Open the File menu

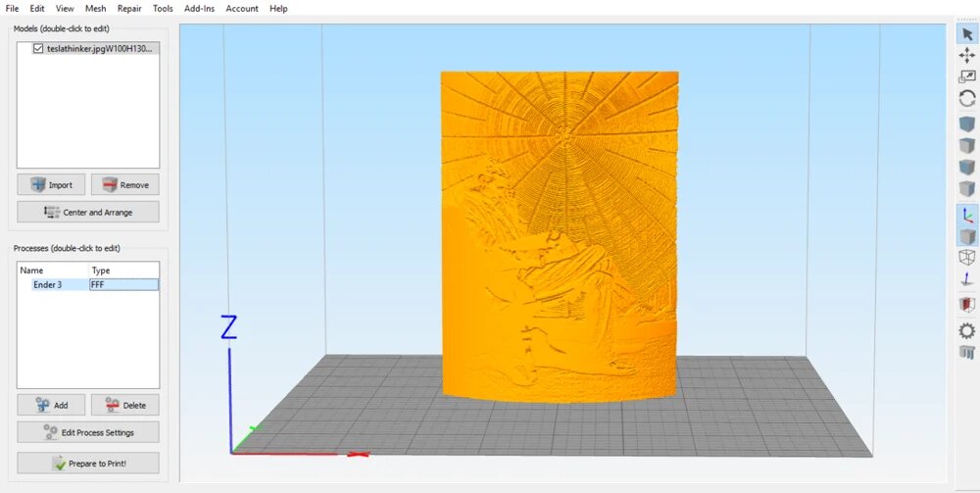[12, 9]
